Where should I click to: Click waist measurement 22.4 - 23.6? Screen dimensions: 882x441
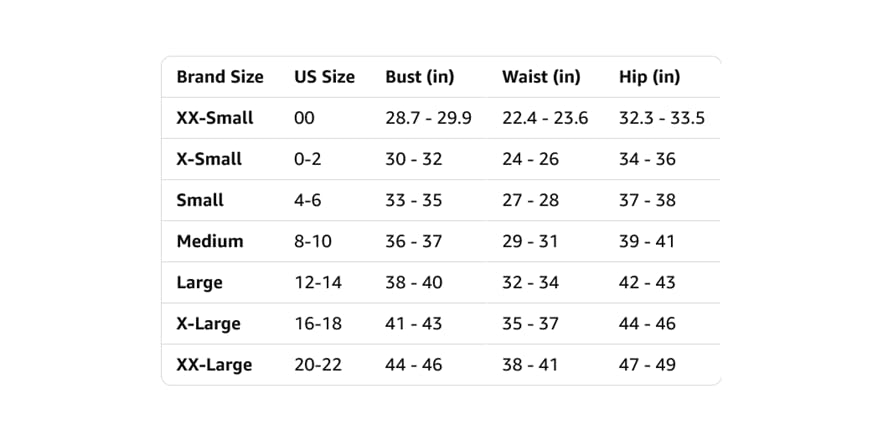click(545, 118)
